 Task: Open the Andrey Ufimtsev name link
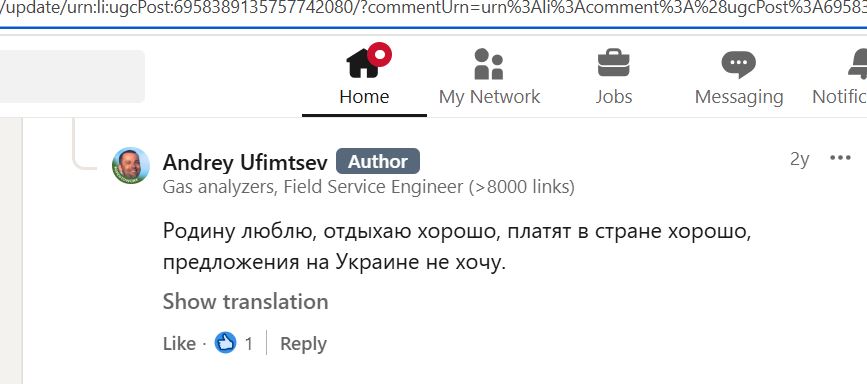coord(245,162)
